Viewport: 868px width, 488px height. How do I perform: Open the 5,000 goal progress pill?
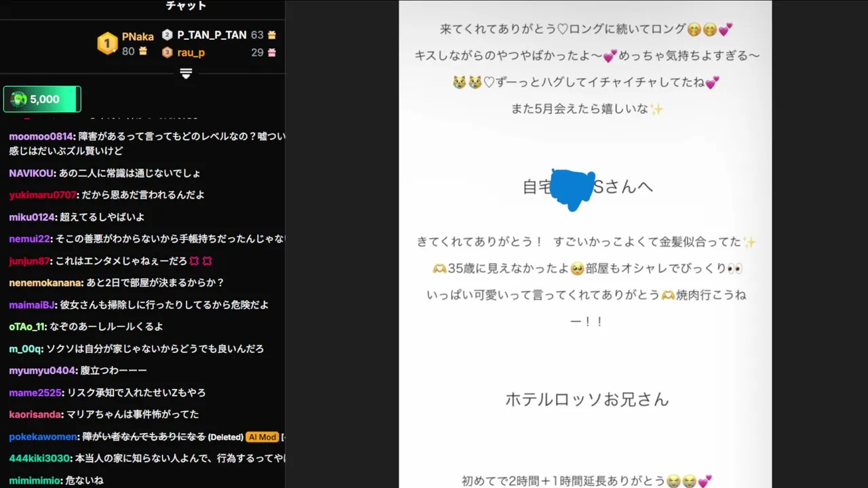pos(42,99)
